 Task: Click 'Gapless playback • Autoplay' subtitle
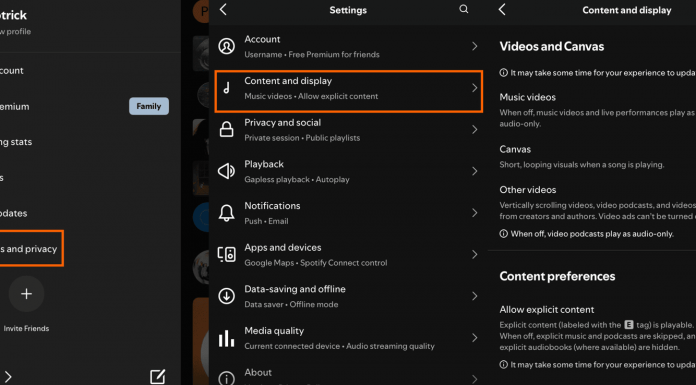pos(297,180)
